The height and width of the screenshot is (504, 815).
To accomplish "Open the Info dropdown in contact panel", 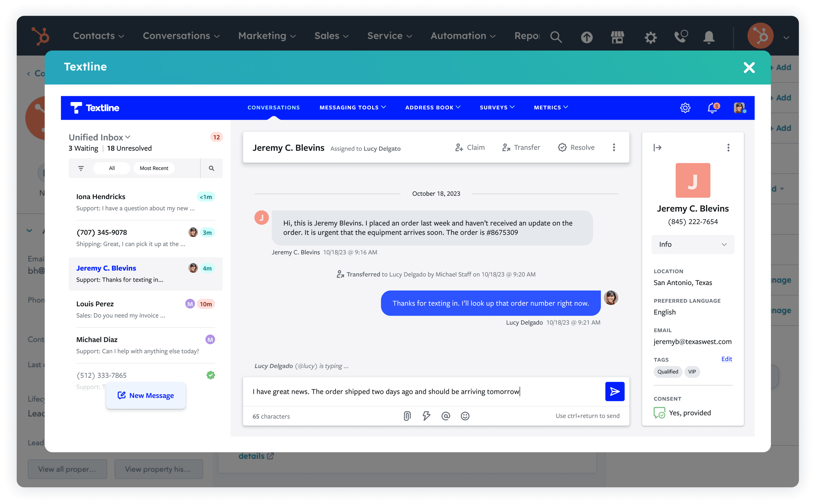I will pyautogui.click(x=693, y=244).
